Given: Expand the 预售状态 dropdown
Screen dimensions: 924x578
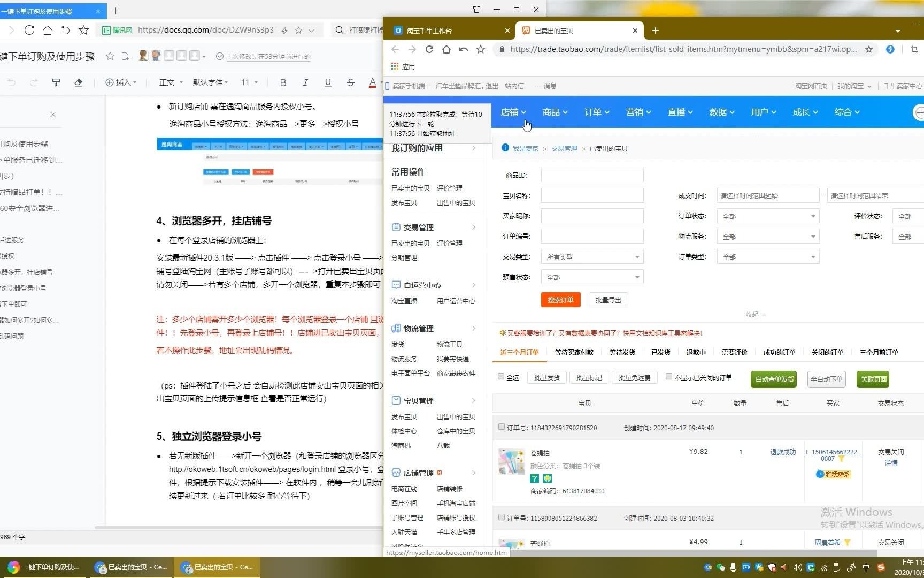Looking at the screenshot, I should point(592,277).
